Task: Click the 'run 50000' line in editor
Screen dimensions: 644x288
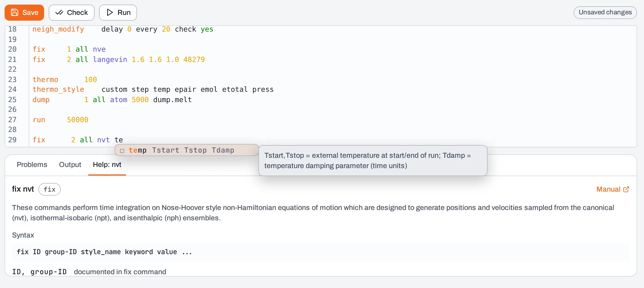Action: tap(60, 120)
